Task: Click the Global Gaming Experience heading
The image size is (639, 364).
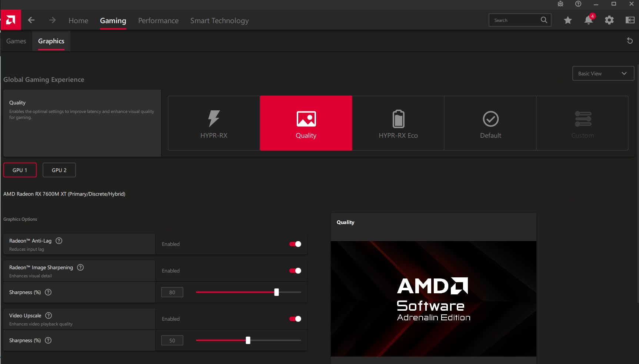Action: pyautogui.click(x=44, y=80)
